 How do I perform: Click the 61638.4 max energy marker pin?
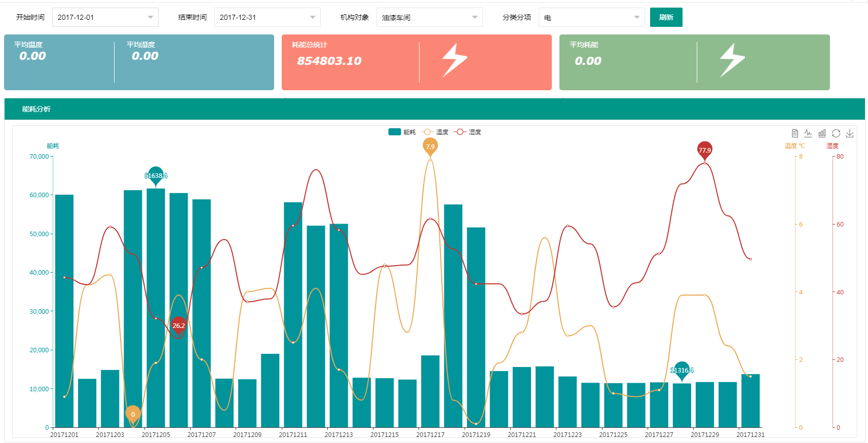tap(156, 175)
